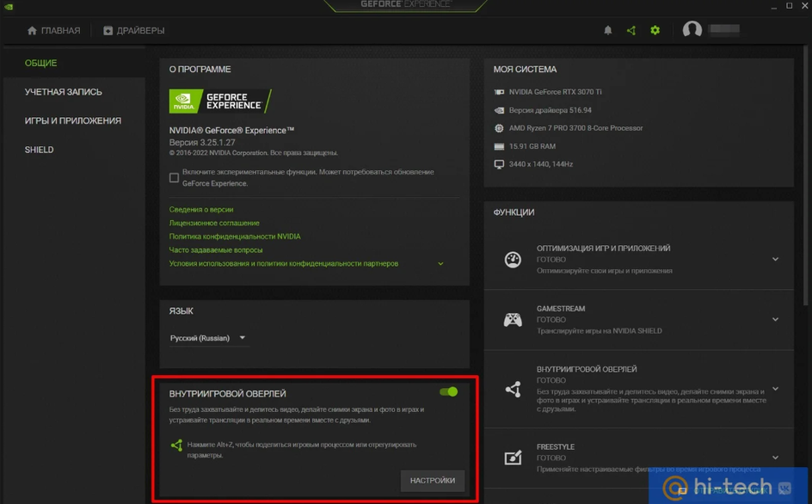Select Общие in the sidebar
The height and width of the screenshot is (504, 812).
pos(41,63)
